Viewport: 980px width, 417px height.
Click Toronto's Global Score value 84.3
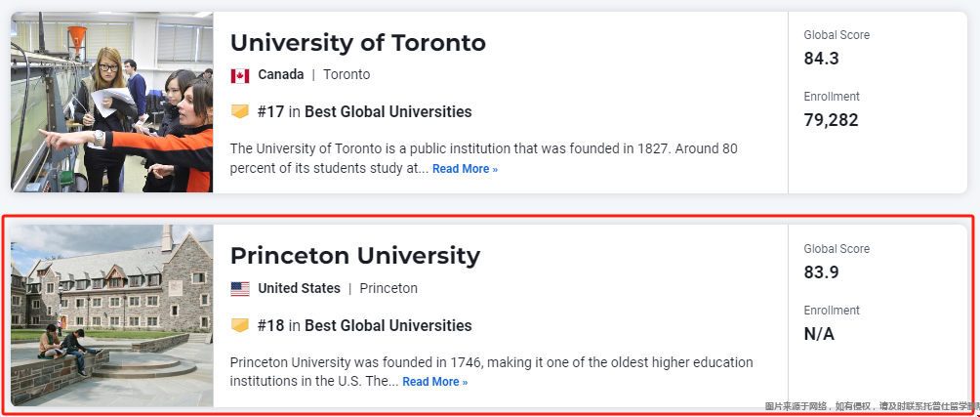(x=821, y=59)
